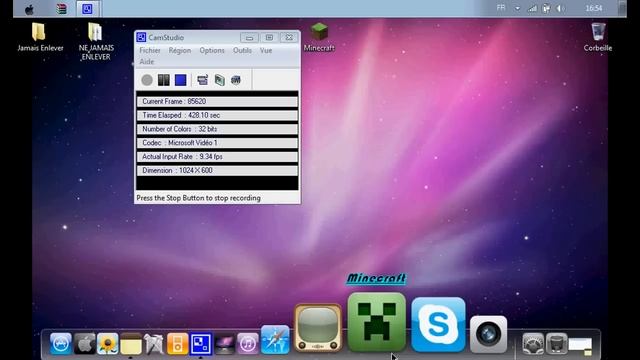Image resolution: width=640 pixels, height=360 pixels.
Task: Open the network signal tray icon
Action: point(532,9)
